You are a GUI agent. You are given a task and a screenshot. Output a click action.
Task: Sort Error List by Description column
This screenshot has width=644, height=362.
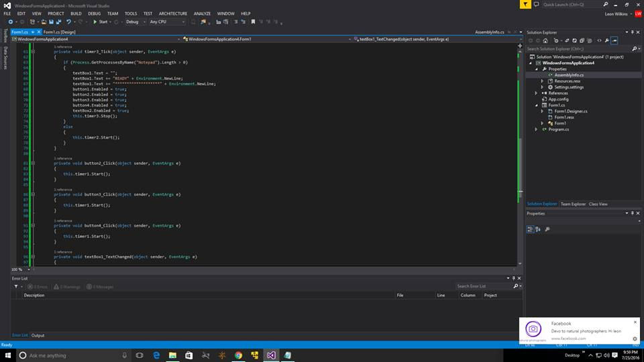34,295
